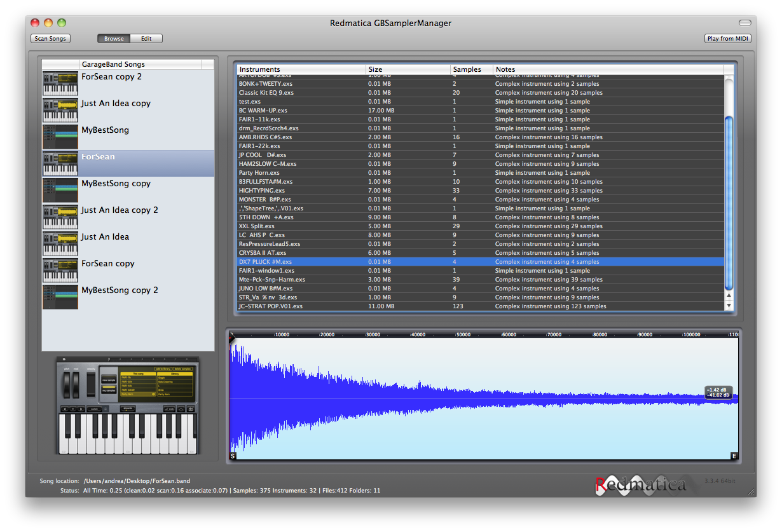
Task: Select the B3FULLFSTA#M.exs instrument
Action: tap(481, 182)
